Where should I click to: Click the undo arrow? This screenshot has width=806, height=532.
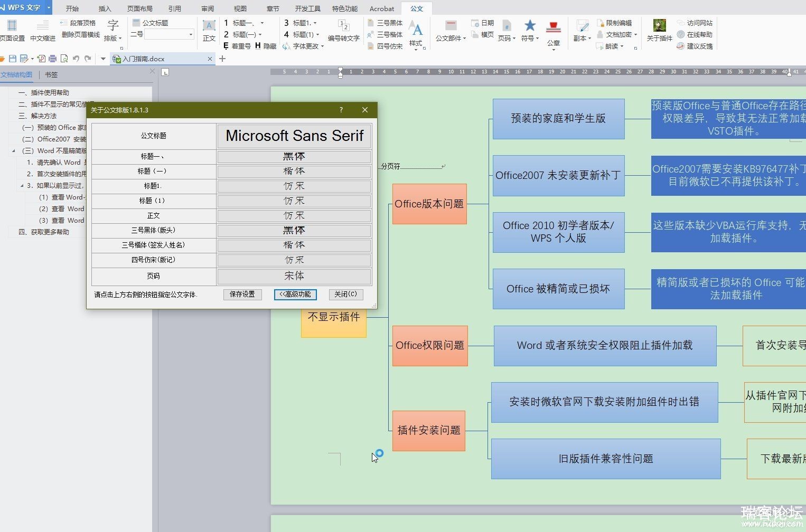tap(76, 59)
